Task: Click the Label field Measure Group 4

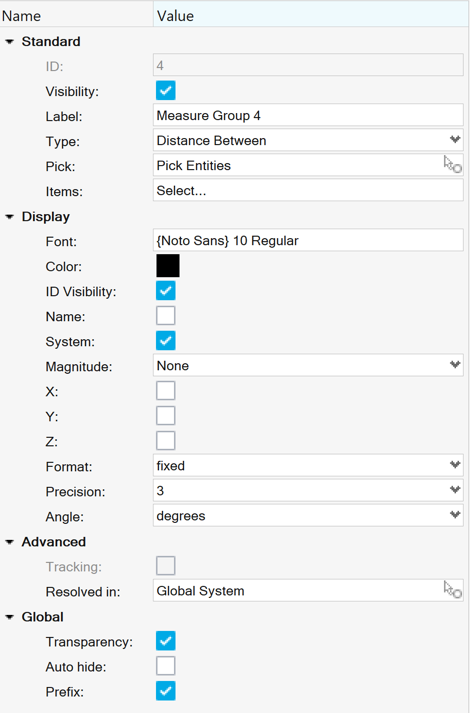Action: (308, 115)
